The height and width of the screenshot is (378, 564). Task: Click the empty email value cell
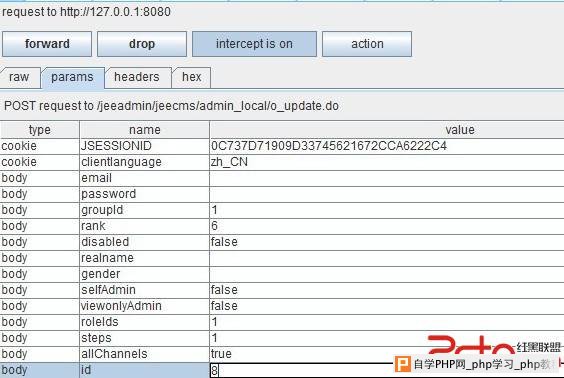387,178
